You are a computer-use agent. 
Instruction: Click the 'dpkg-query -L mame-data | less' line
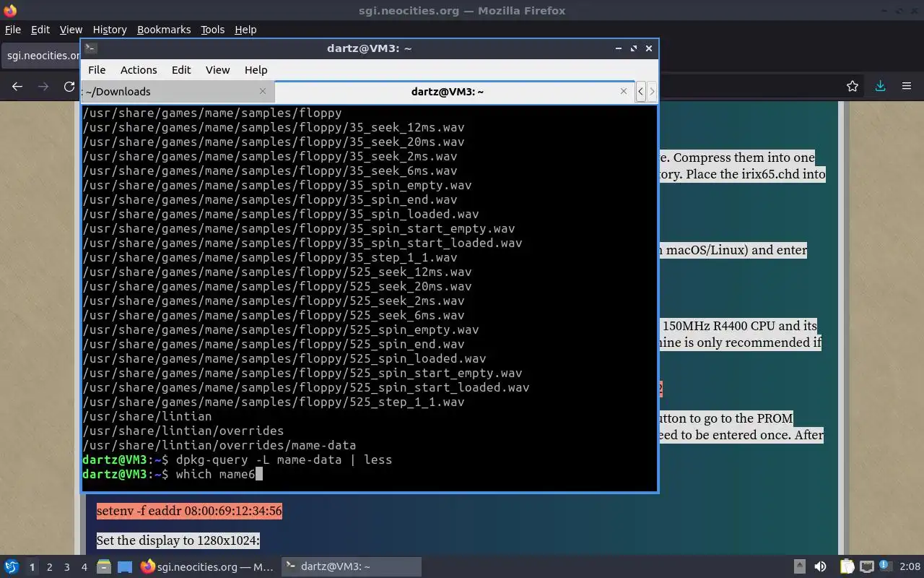point(284,460)
